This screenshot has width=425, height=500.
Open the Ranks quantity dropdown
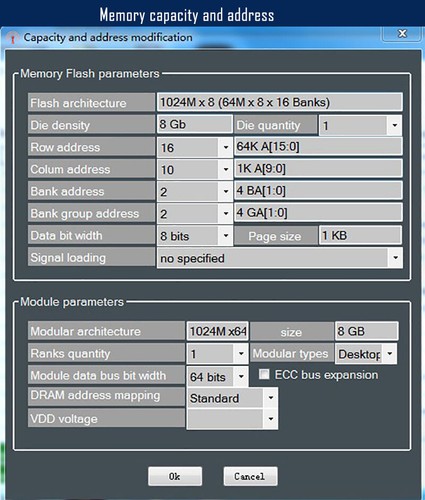point(241,354)
